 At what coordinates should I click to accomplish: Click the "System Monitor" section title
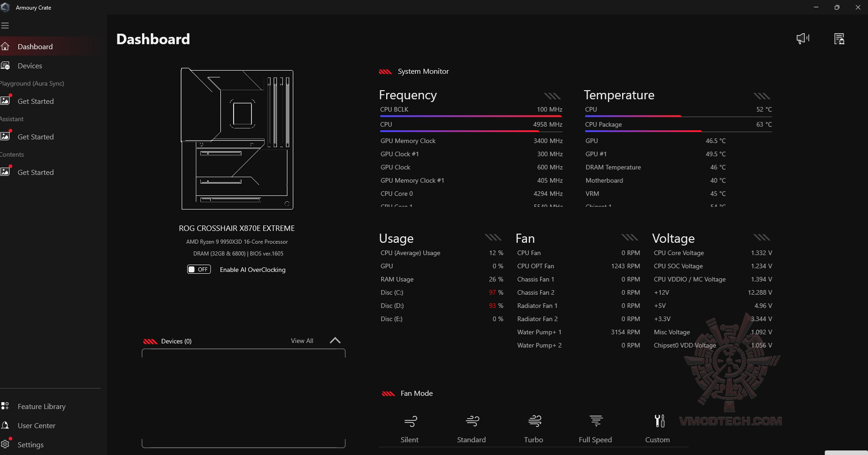[x=423, y=72]
